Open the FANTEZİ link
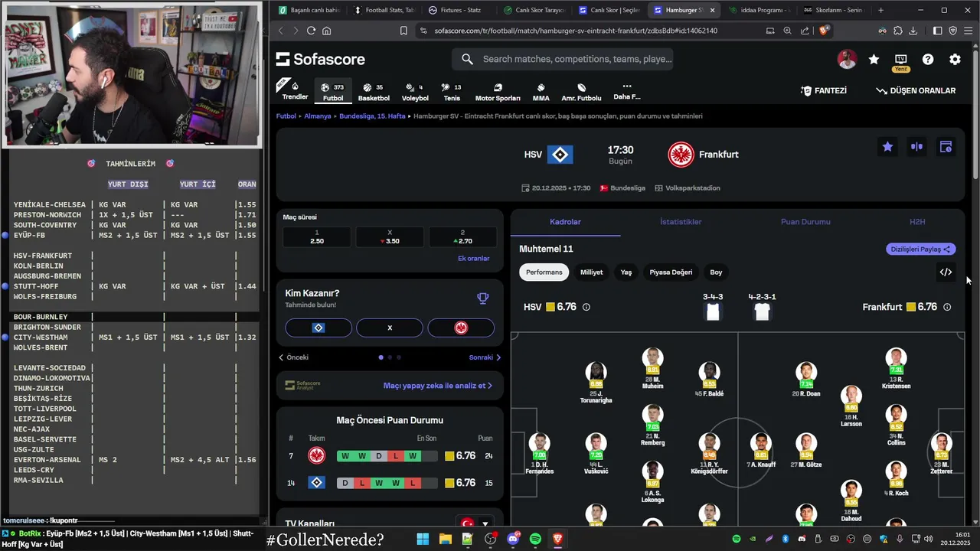The width and height of the screenshot is (980, 551). pyautogui.click(x=824, y=90)
